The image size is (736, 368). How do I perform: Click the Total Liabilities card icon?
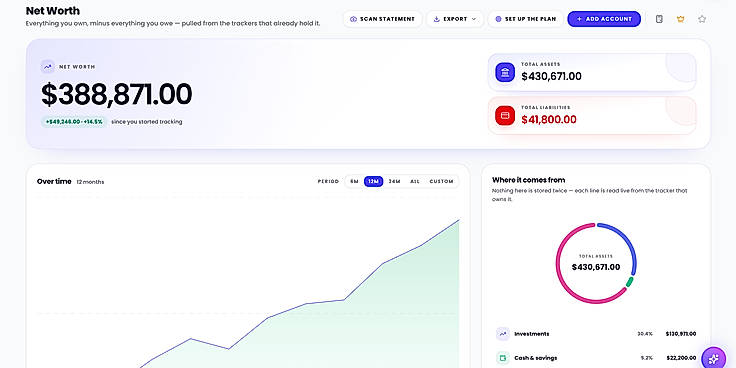click(x=505, y=115)
